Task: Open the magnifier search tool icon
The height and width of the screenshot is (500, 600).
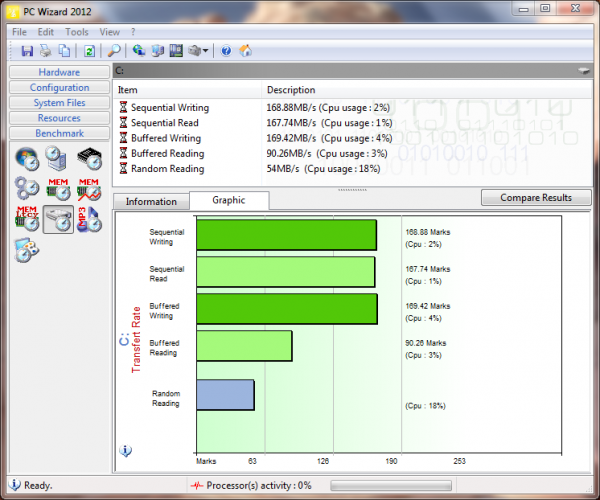Action: coord(114,51)
